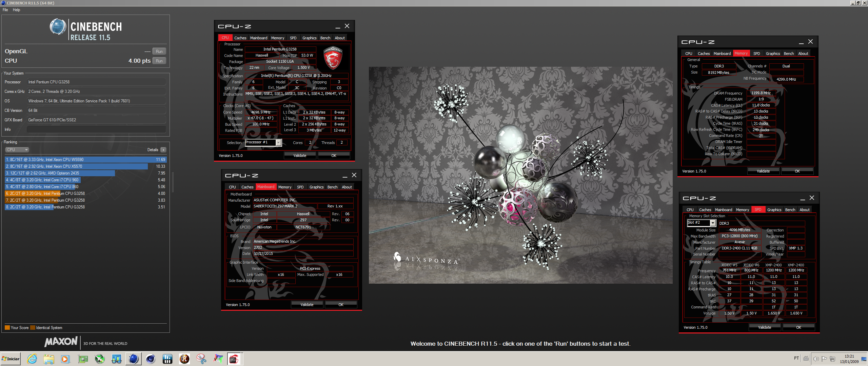This screenshot has width=868, height=366.
Task: Open Graphics tab in CPU-Z Mainboard window
Action: point(316,187)
